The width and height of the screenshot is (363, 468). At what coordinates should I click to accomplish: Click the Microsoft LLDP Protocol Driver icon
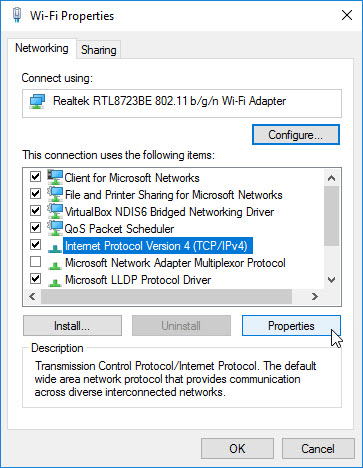click(55, 282)
